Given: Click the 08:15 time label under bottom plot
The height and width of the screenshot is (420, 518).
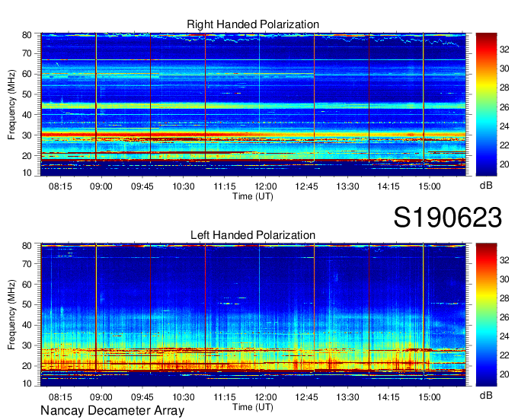Looking at the screenshot, I should pyautogui.click(x=60, y=397).
